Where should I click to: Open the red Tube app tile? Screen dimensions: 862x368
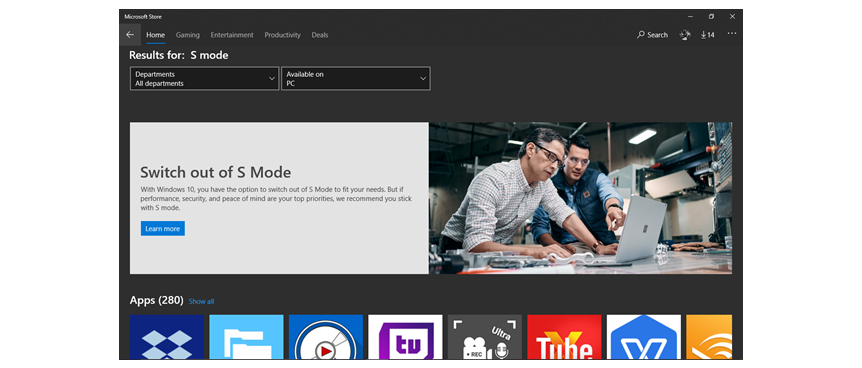(x=564, y=337)
